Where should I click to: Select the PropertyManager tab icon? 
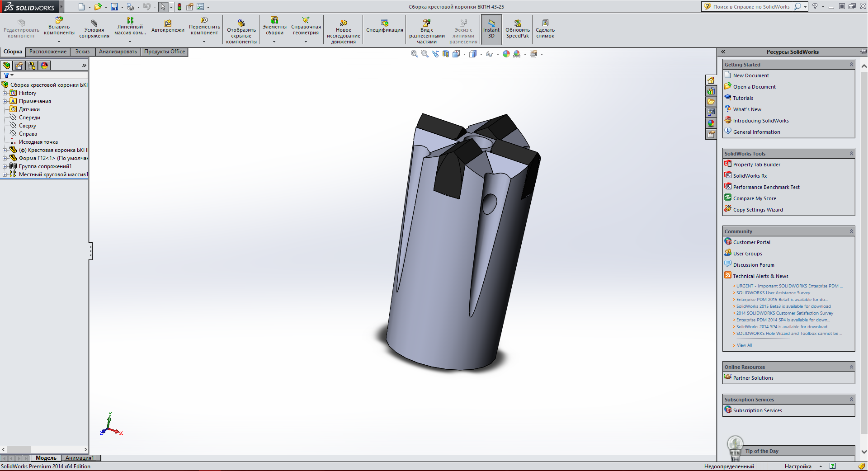click(x=19, y=66)
